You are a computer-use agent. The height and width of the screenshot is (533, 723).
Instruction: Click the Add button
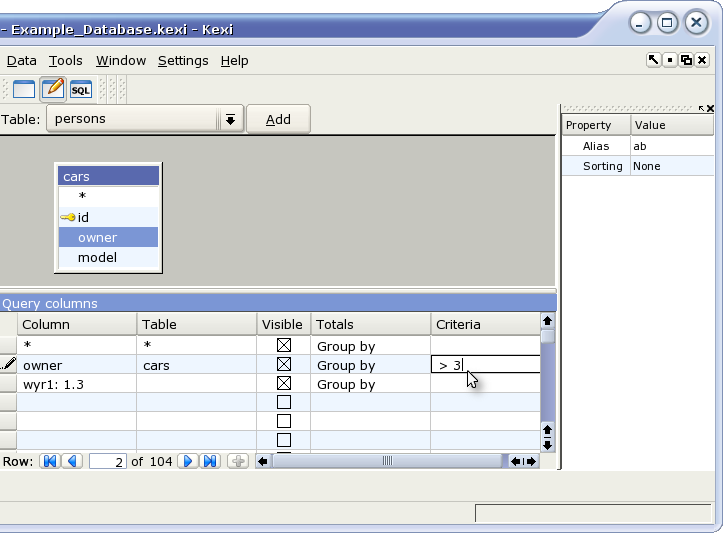point(278,119)
